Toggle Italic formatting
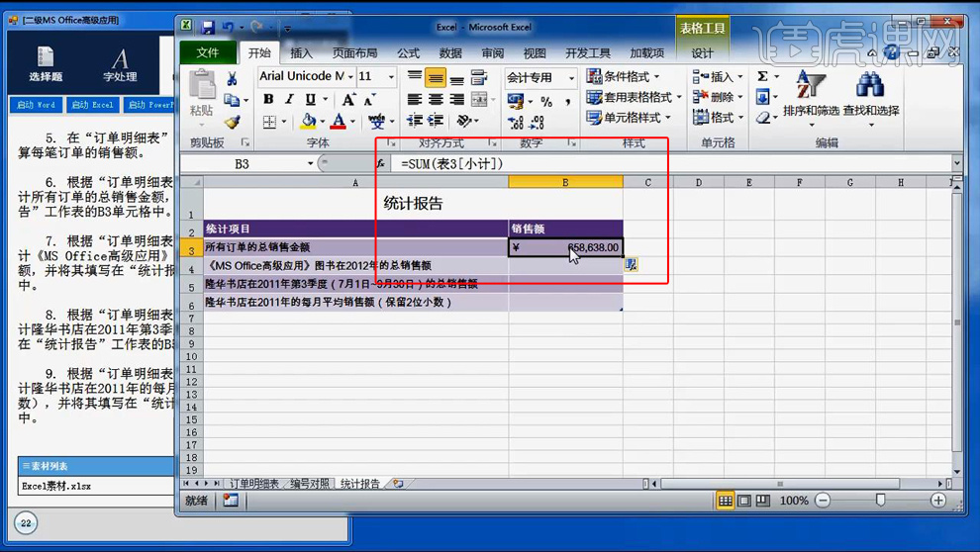The image size is (980, 552). [289, 99]
